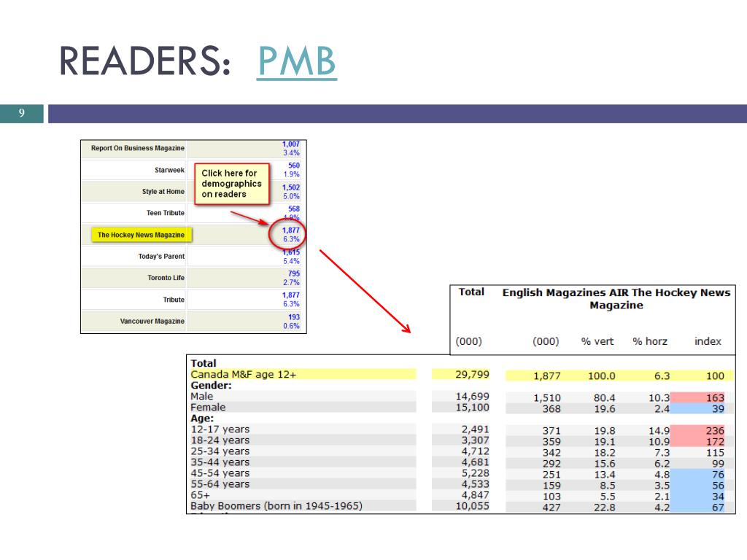Click Tribute's 1,877 value
The width and height of the screenshot is (747, 560).
pos(290,295)
